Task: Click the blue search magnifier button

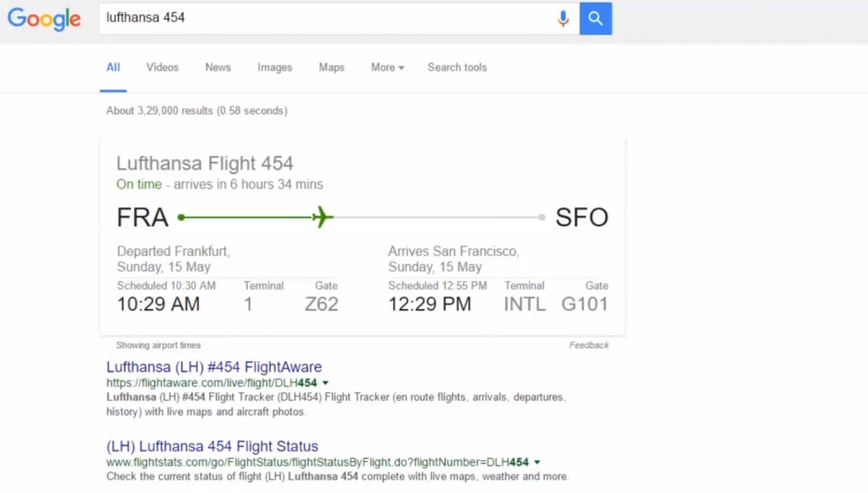Action: click(595, 19)
